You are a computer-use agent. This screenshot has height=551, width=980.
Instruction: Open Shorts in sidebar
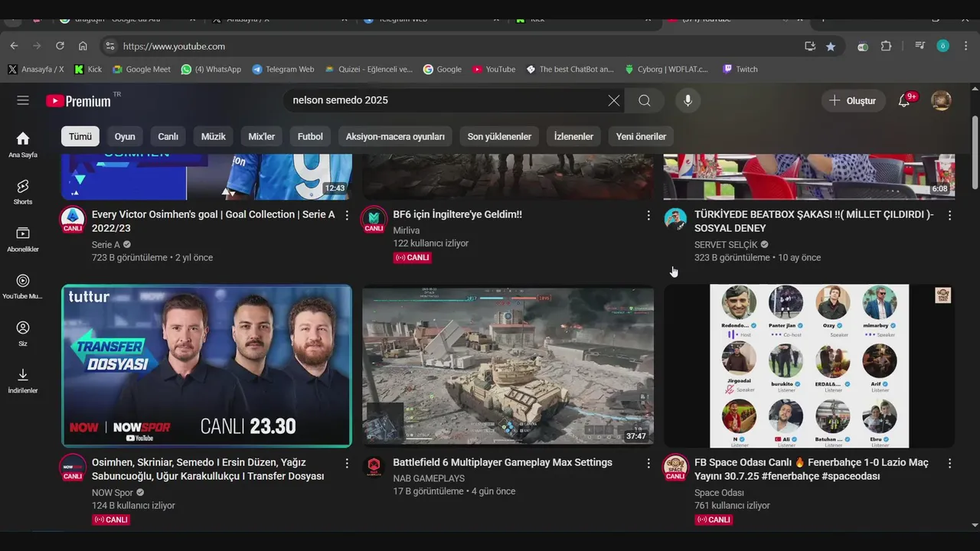pyautogui.click(x=23, y=191)
